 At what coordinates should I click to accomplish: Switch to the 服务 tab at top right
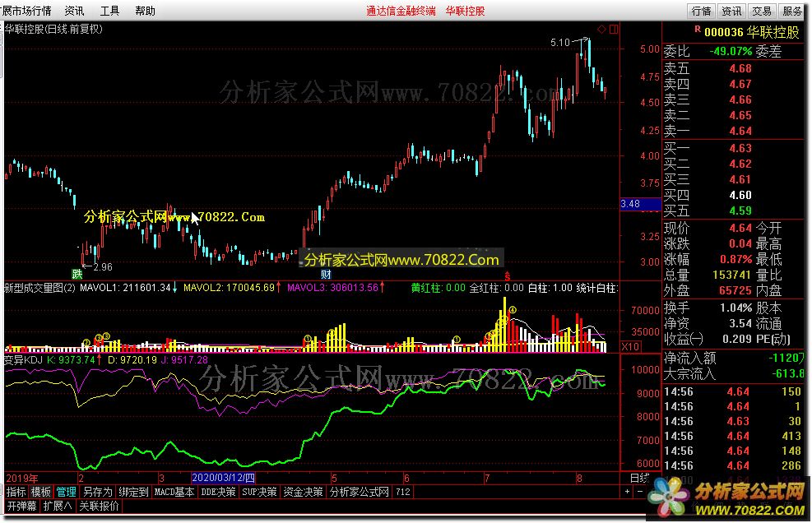[792, 11]
